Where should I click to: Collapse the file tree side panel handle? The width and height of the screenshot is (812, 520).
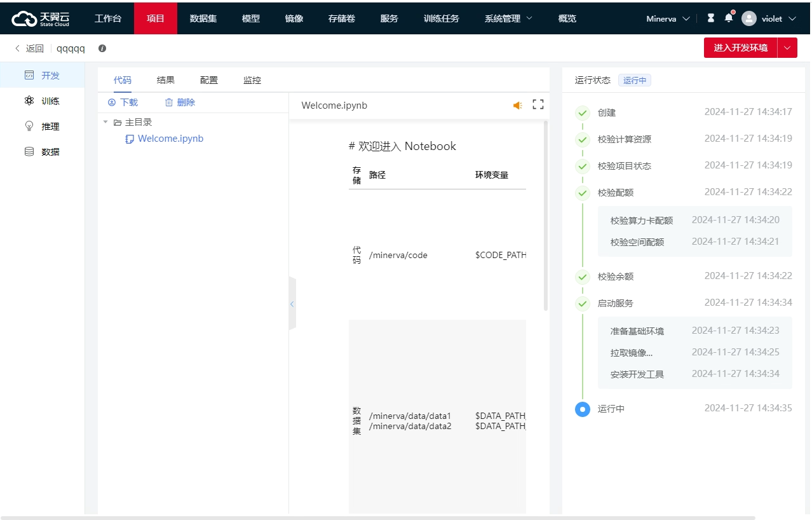[x=292, y=304]
